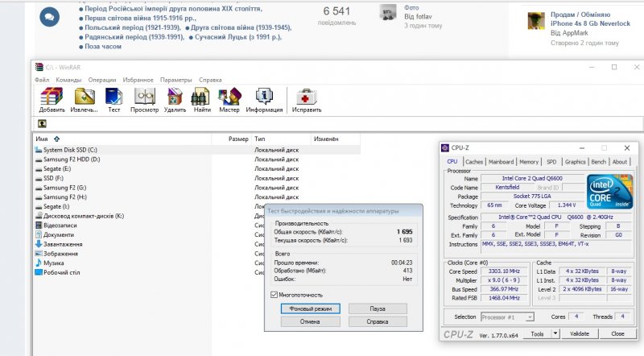
Task: Launch the Мастер (Wizard) toolbar icon
Action: click(229, 97)
